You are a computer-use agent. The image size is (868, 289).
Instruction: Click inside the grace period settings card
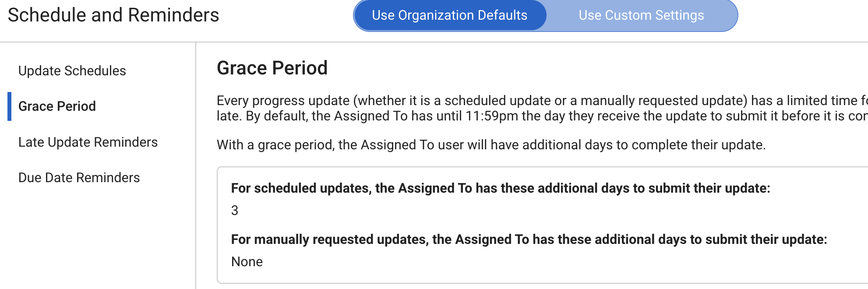pos(482,223)
